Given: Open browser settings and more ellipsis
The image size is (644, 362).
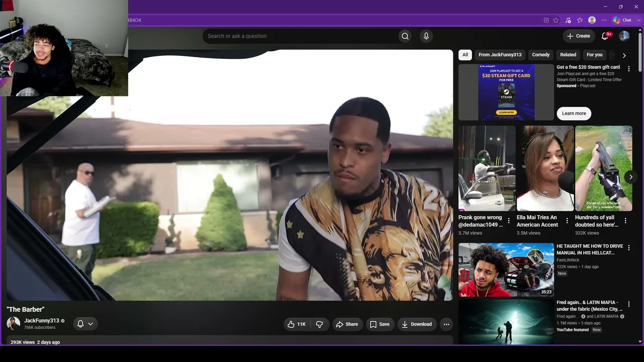Looking at the screenshot, I should [x=604, y=20].
